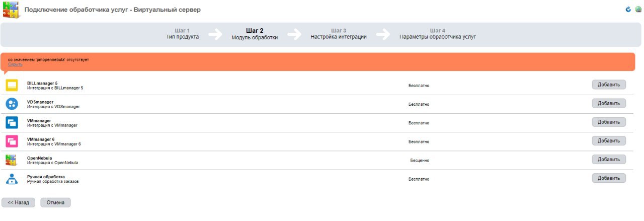Click Бесплатно in the Ручная обработка row
644x221 pixels.
(419, 179)
